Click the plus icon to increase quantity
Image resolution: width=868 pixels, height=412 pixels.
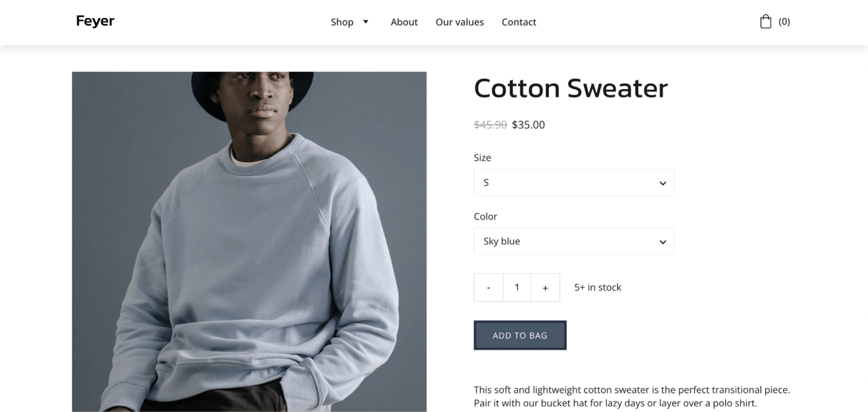(x=545, y=287)
